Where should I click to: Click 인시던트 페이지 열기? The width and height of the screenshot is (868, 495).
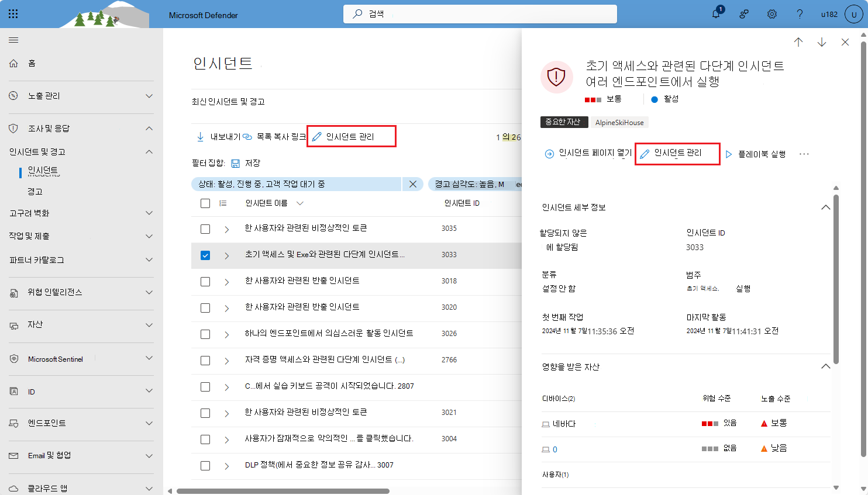pyautogui.click(x=588, y=154)
